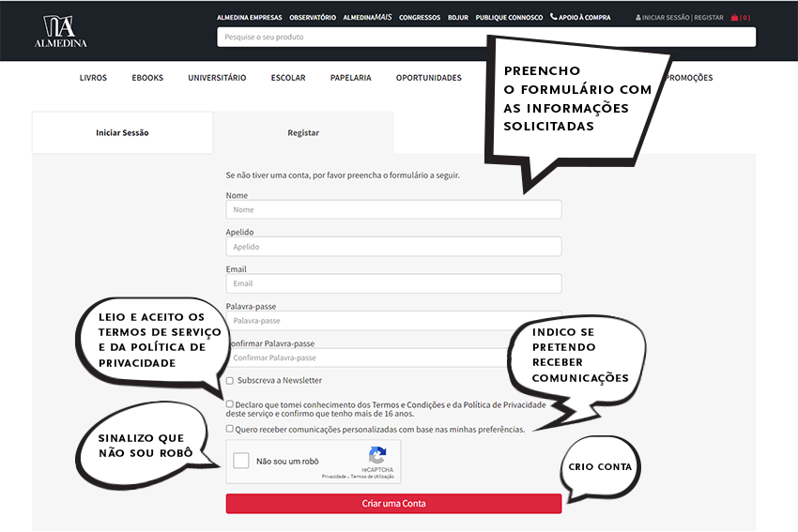
Task: Click the phone icon for Apoio à Compra
Action: 554,17
